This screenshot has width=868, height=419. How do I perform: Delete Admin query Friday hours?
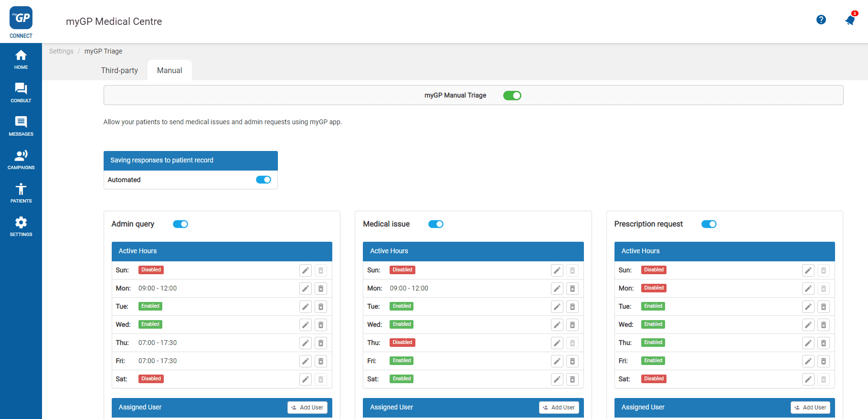pyautogui.click(x=321, y=361)
